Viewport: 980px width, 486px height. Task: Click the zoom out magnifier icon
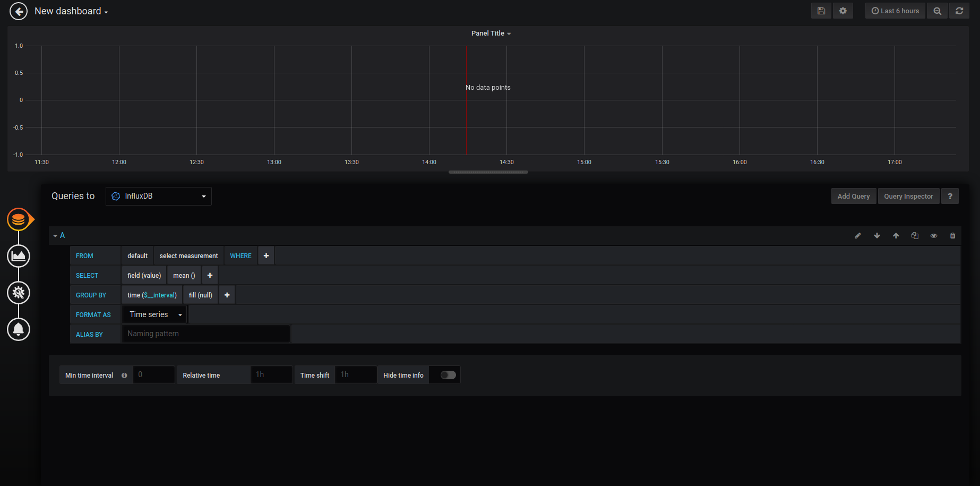click(937, 11)
